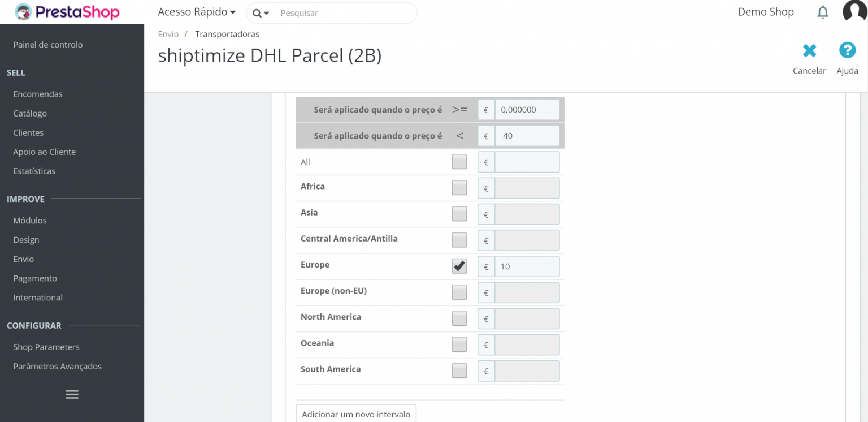The width and height of the screenshot is (868, 422).
Task: Tick Central America/Antilla checkbox
Action: click(x=459, y=240)
